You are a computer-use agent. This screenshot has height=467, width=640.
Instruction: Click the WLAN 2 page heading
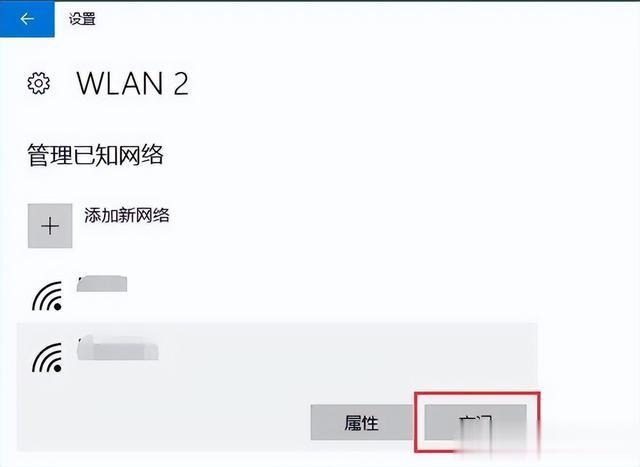pos(133,84)
